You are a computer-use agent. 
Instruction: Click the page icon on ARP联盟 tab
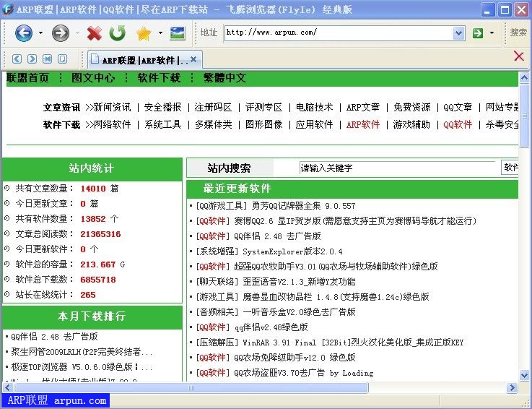95,59
